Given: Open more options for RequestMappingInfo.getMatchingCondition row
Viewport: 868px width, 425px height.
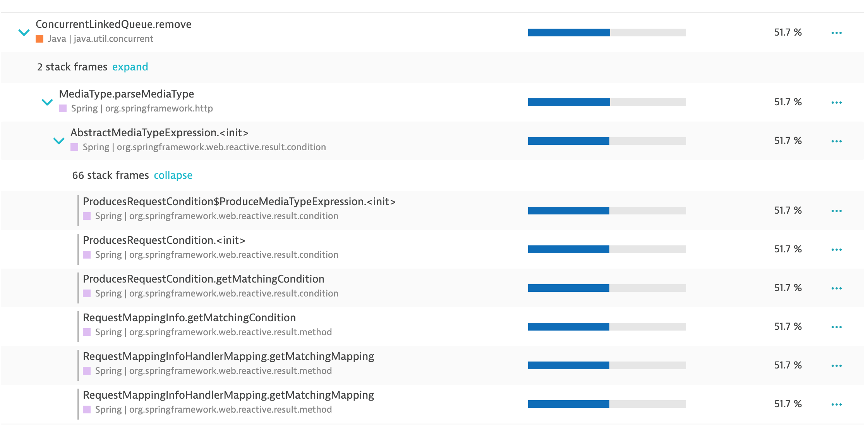Looking at the screenshot, I should pos(836,327).
